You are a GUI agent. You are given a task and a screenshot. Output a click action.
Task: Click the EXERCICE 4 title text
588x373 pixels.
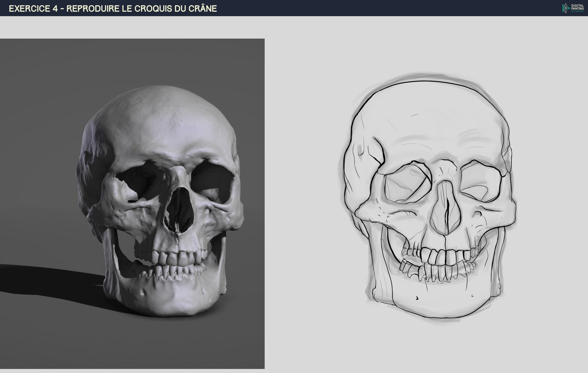pos(33,9)
